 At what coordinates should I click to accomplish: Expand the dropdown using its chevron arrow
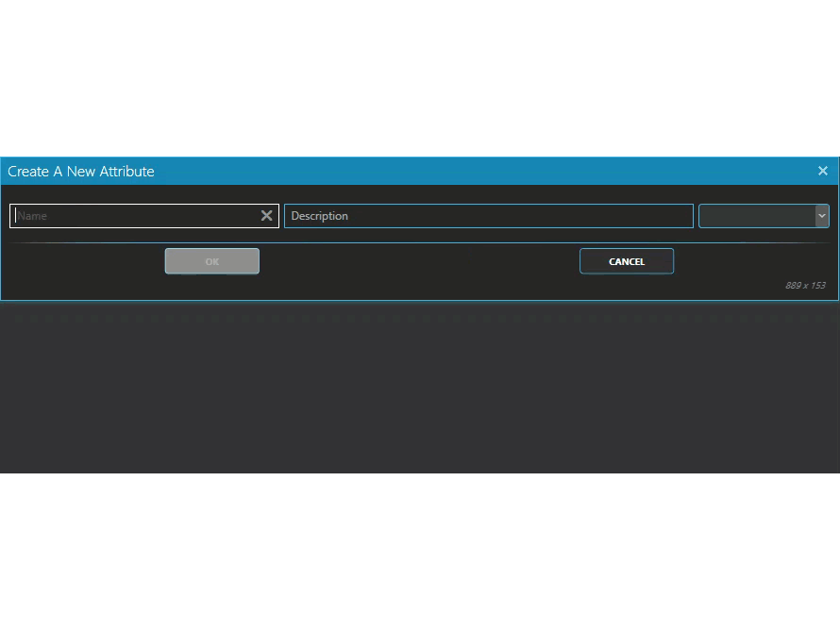click(x=821, y=216)
